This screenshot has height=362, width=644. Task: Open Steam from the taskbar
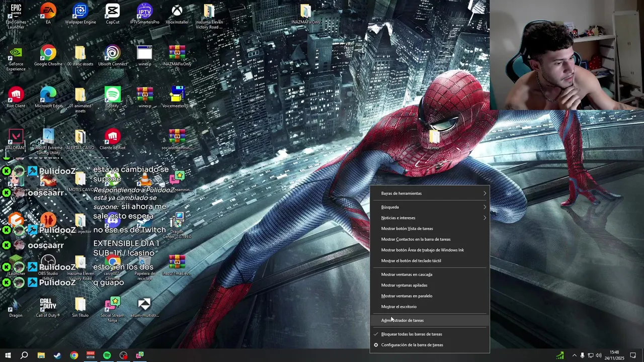tap(57, 355)
